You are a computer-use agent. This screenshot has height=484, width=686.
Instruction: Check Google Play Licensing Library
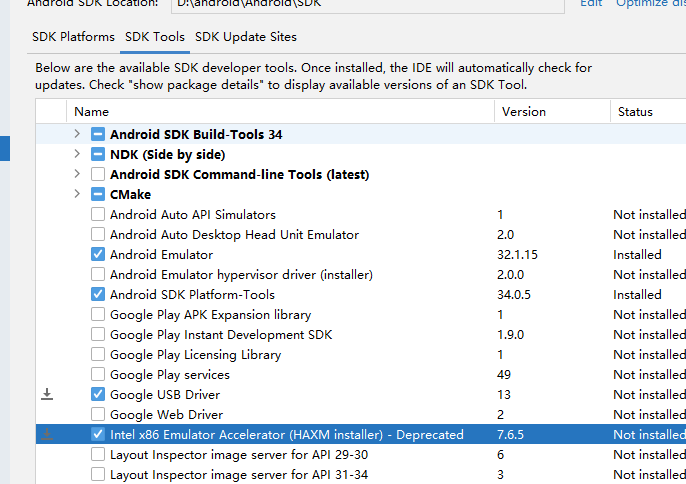pyautogui.click(x=98, y=354)
